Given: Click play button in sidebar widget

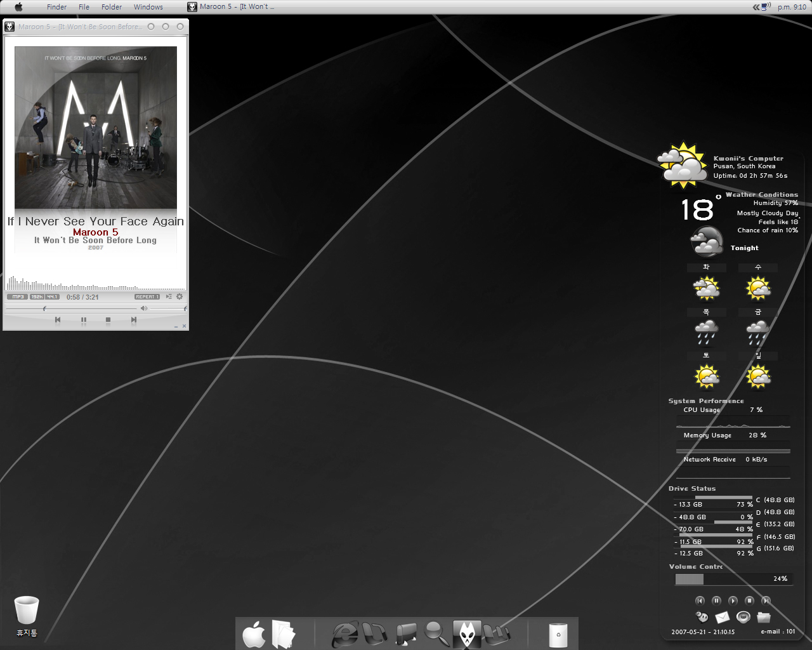Looking at the screenshot, I should pyautogui.click(x=733, y=600).
